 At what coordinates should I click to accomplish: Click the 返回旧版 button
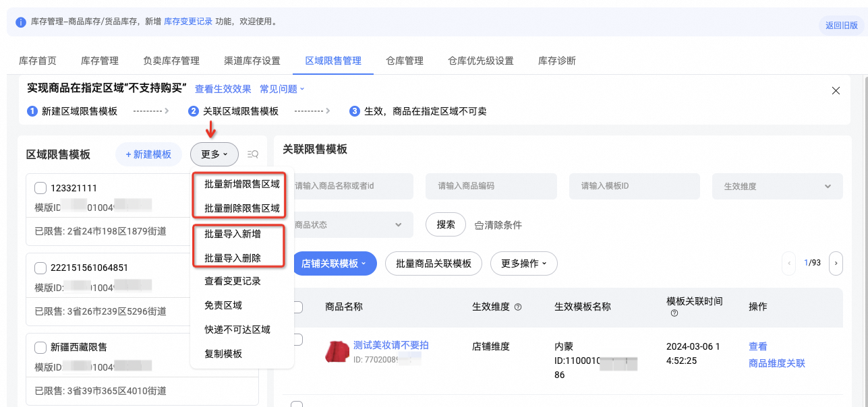[x=842, y=26]
